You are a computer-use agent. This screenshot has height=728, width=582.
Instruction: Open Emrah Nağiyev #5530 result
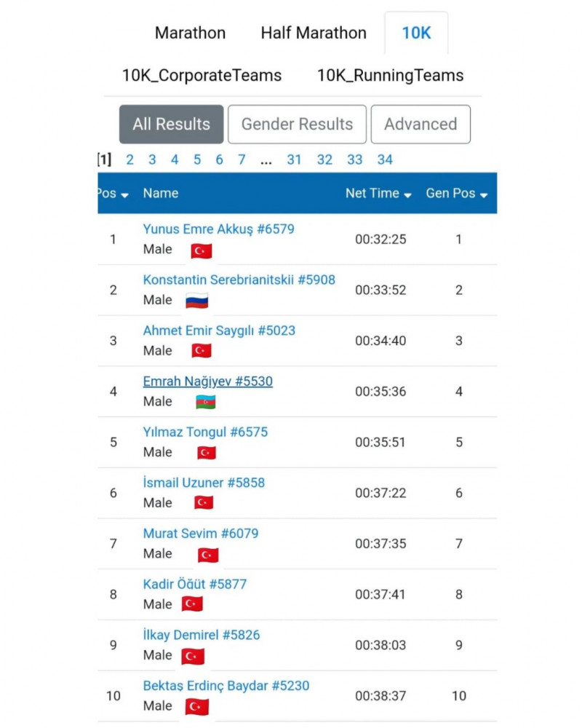point(208,381)
